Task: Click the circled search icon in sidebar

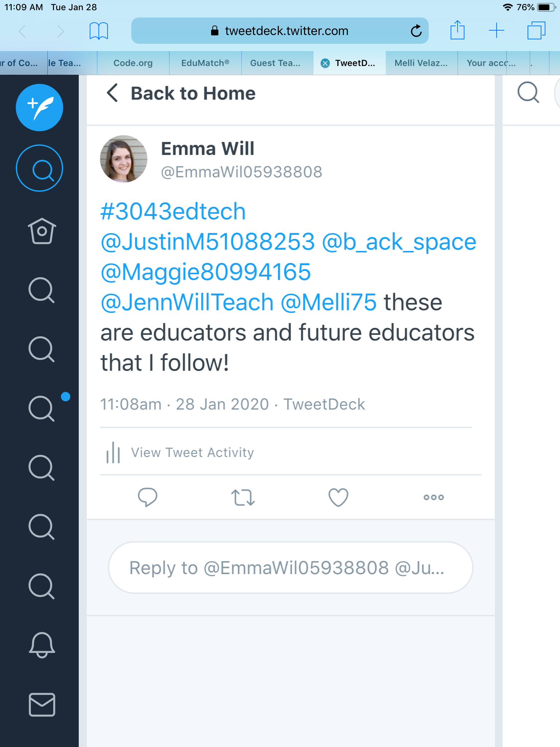Action: [39, 169]
